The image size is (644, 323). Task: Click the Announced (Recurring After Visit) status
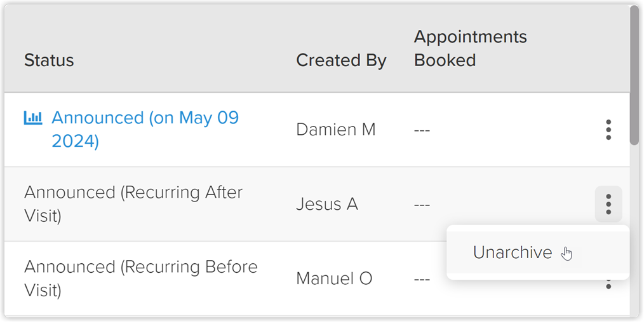133,204
